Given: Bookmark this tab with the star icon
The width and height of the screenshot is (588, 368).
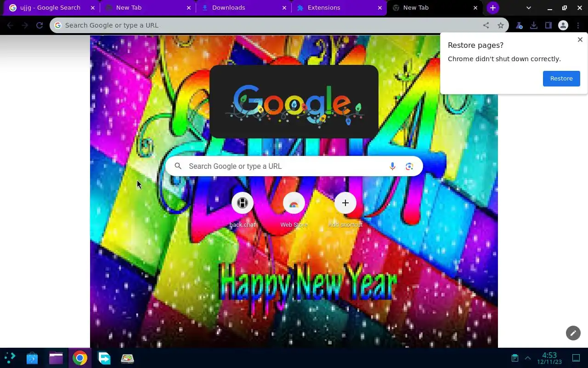Looking at the screenshot, I should (501, 25).
